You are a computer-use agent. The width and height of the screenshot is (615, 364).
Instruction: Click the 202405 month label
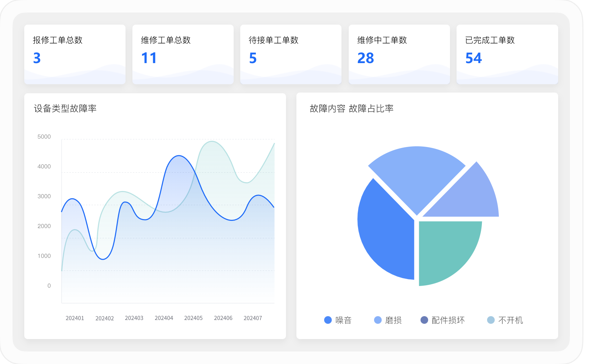tap(193, 318)
